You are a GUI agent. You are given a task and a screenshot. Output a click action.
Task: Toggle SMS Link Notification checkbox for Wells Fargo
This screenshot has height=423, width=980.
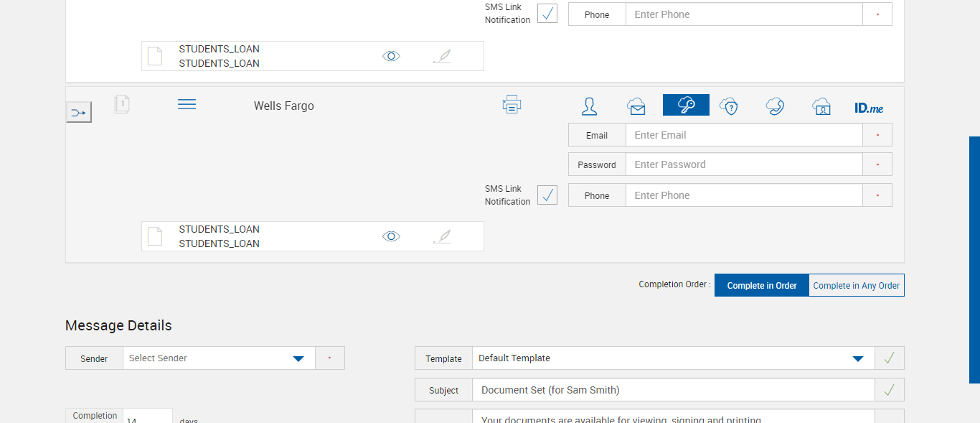(x=547, y=195)
